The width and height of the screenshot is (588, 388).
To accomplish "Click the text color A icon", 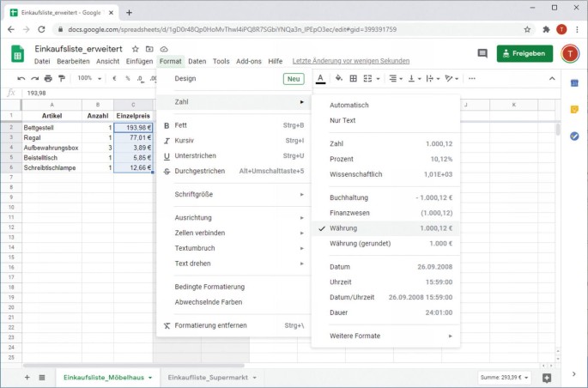I will [x=320, y=79].
